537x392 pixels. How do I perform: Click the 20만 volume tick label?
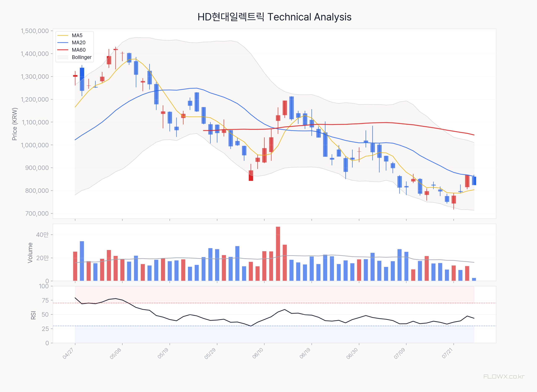[x=42, y=258]
